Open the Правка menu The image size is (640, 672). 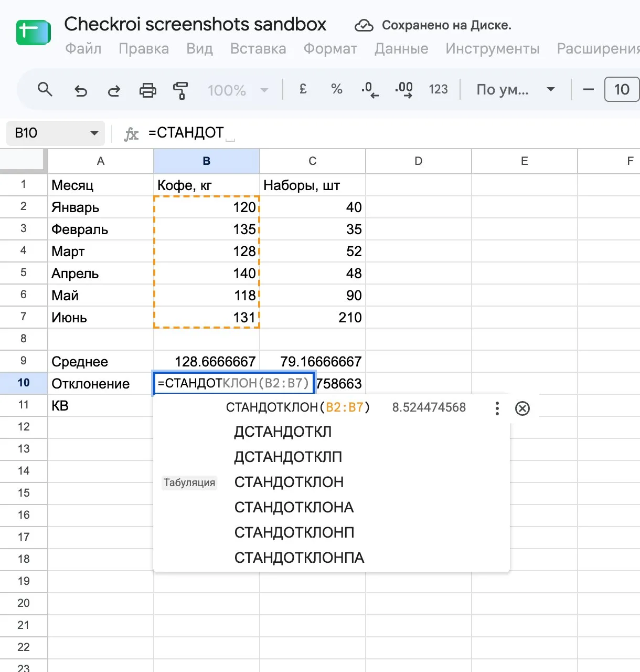144,49
